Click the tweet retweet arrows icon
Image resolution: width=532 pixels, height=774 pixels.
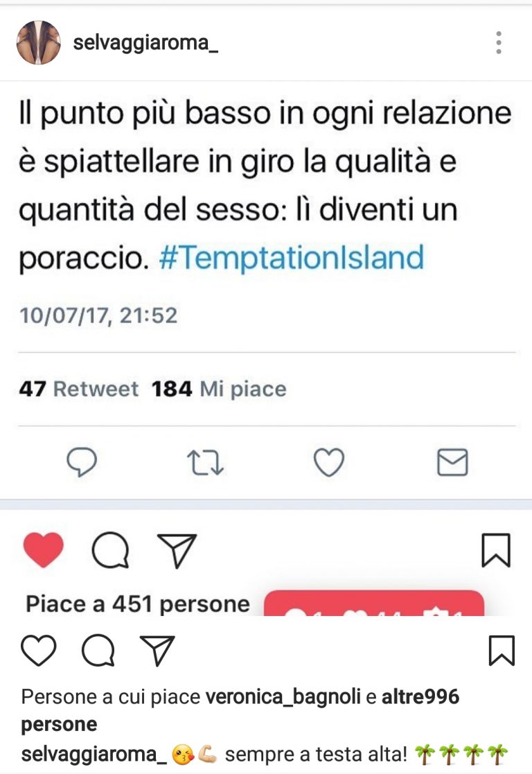(x=205, y=463)
